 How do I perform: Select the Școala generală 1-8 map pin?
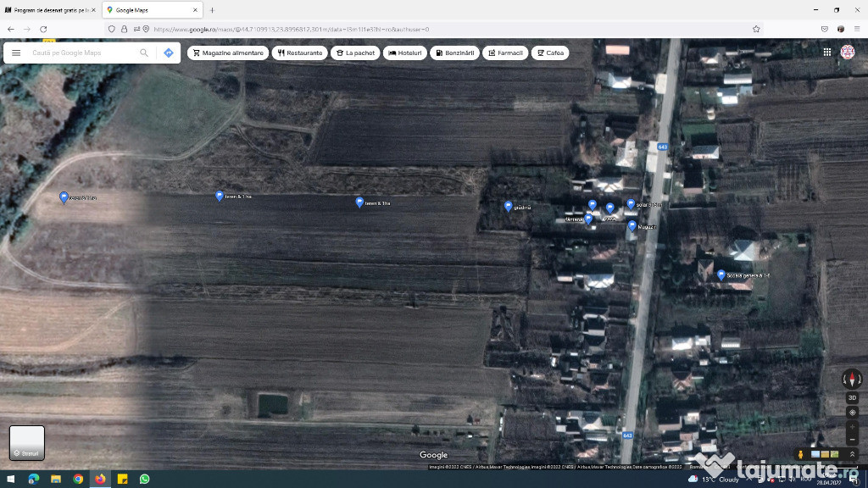coord(721,274)
